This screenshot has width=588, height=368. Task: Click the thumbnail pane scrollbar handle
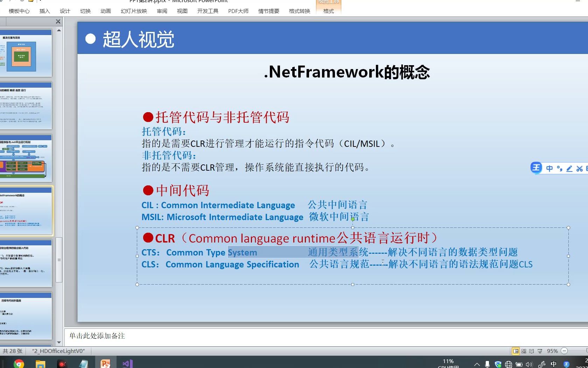59,260
